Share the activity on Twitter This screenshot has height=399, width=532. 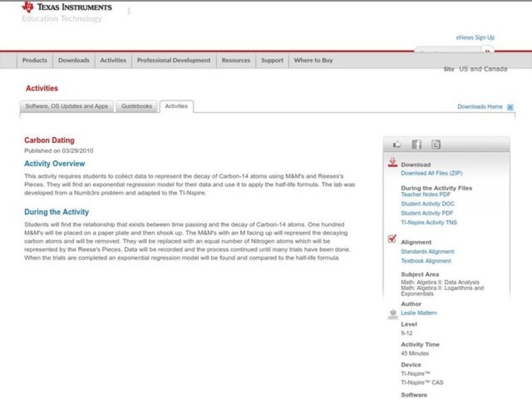[x=436, y=144]
